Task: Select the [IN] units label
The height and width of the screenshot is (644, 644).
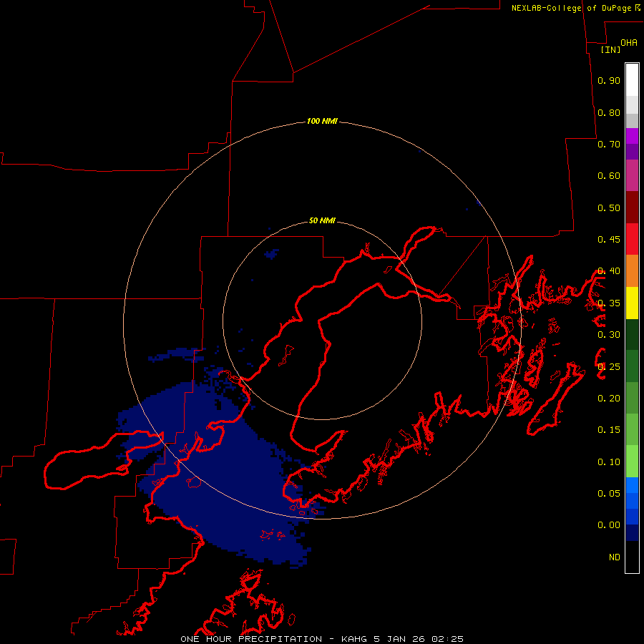Action: coord(611,49)
